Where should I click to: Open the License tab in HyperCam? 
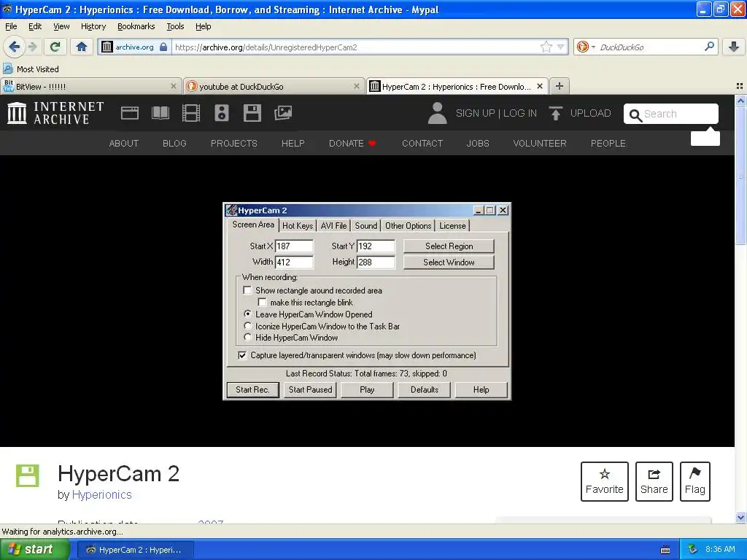452,226
